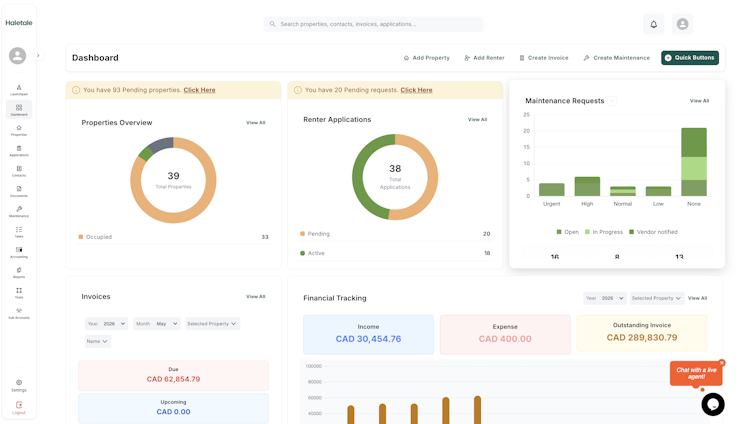Viewport: 750px width, 424px height.
Task: Click the Quick Buttons button
Action: tap(690, 58)
